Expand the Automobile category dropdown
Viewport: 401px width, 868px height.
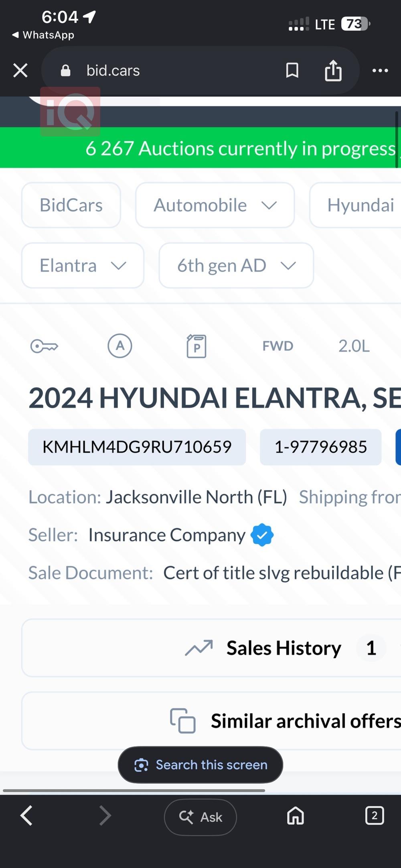click(x=215, y=205)
